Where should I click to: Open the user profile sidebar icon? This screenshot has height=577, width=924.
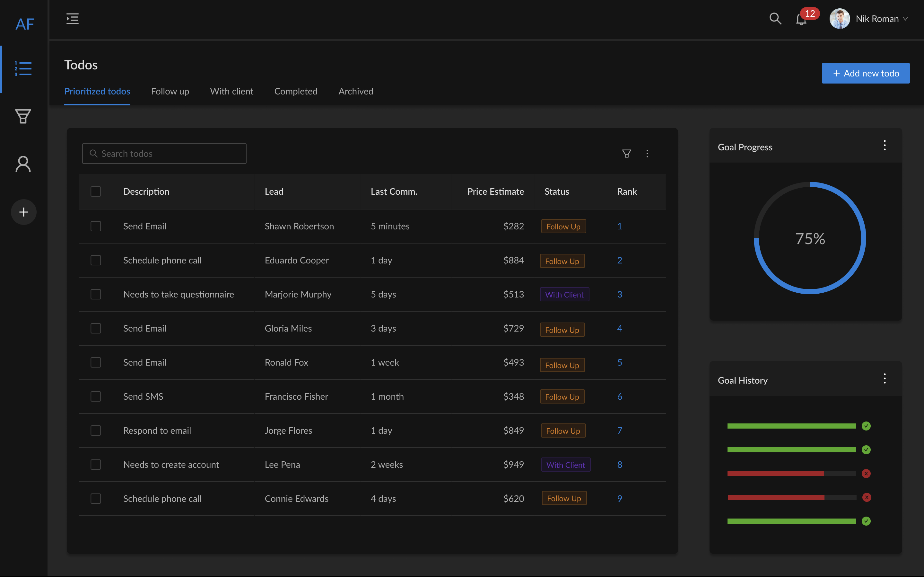[x=23, y=164]
